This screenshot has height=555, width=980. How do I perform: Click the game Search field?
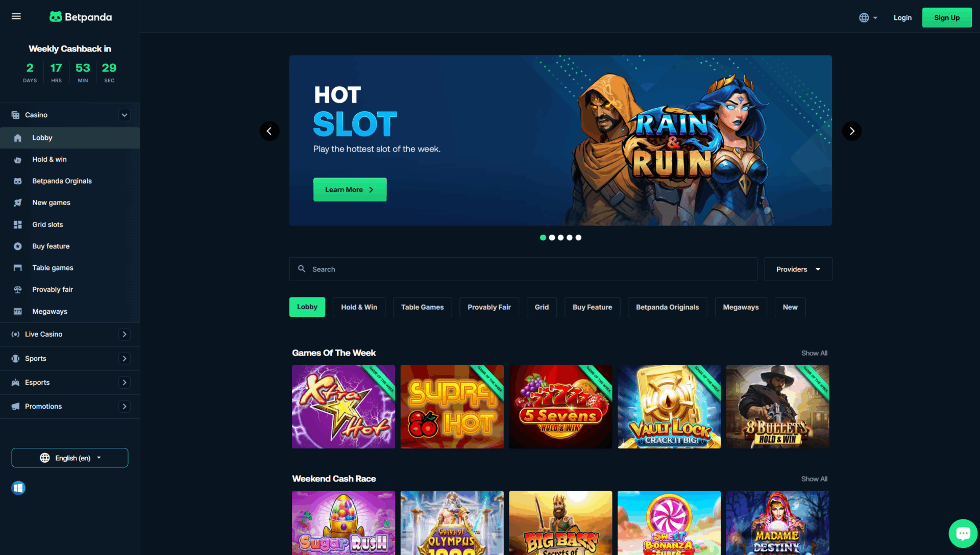[x=523, y=269]
